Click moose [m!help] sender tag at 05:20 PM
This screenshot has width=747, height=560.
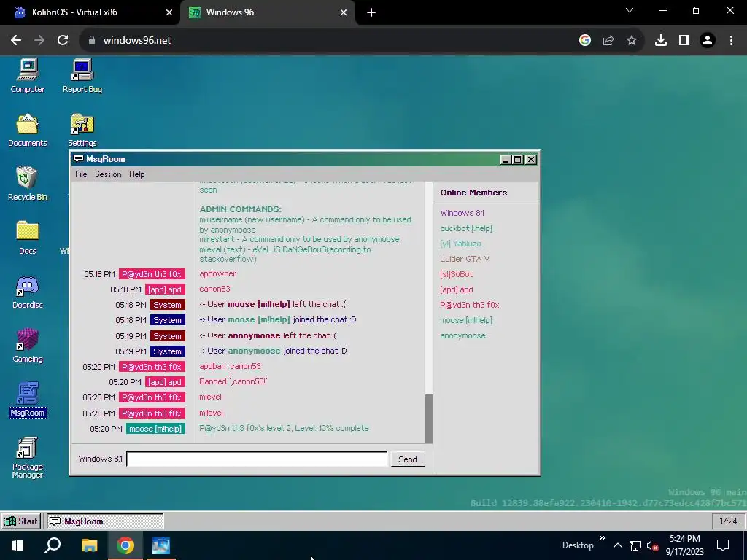coord(156,429)
